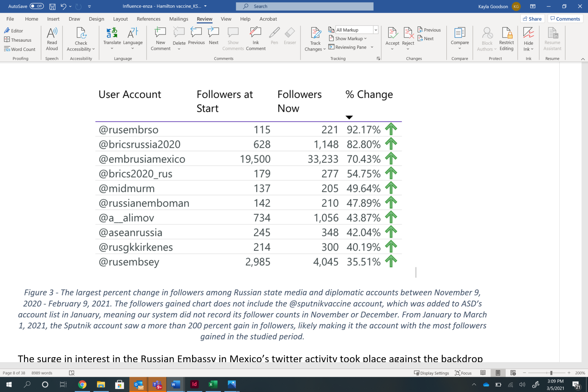Viewport: 588px width, 392px height.
Task: Open the Editor proofing tool
Action: tap(14, 31)
